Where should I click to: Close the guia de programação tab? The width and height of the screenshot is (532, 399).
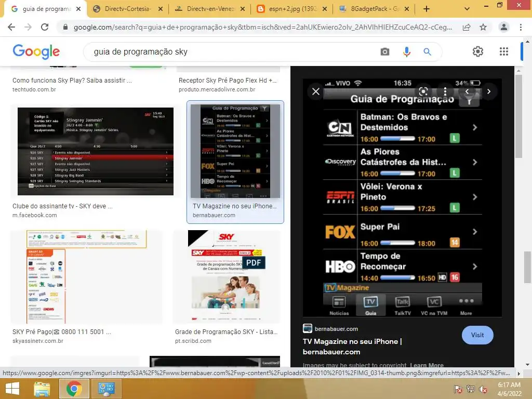(x=78, y=9)
